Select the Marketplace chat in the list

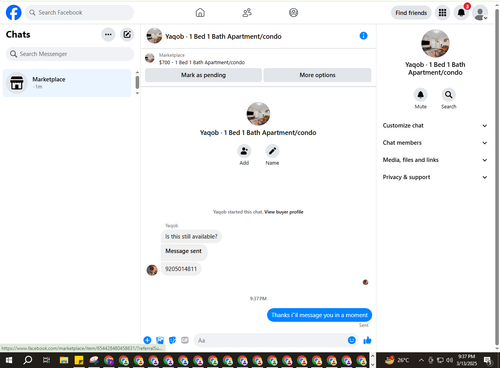[67, 83]
